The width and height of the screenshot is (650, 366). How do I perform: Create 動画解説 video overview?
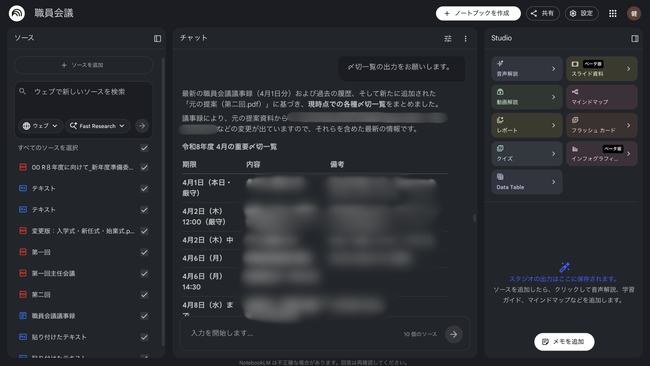coord(527,97)
